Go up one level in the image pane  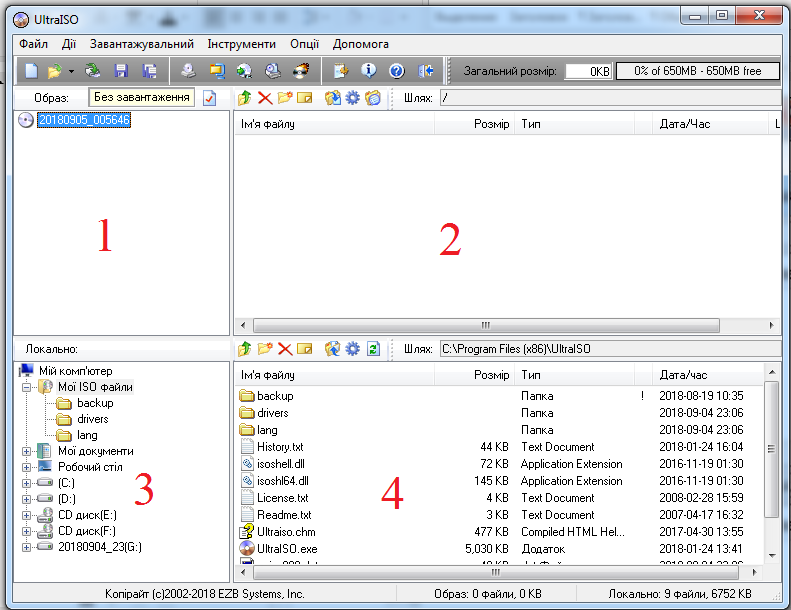coord(245,97)
